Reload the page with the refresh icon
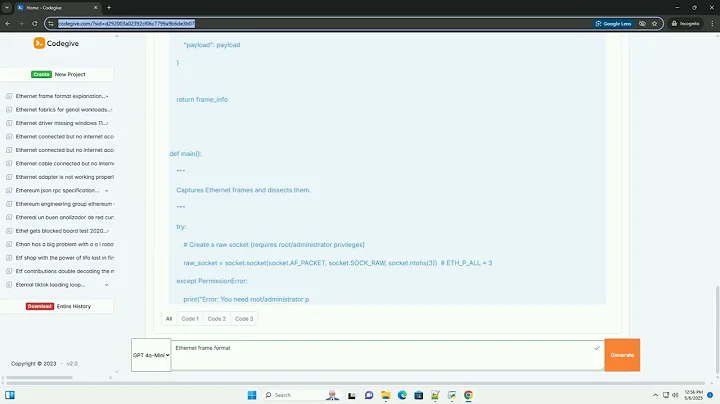The width and height of the screenshot is (720, 404). tap(34, 23)
